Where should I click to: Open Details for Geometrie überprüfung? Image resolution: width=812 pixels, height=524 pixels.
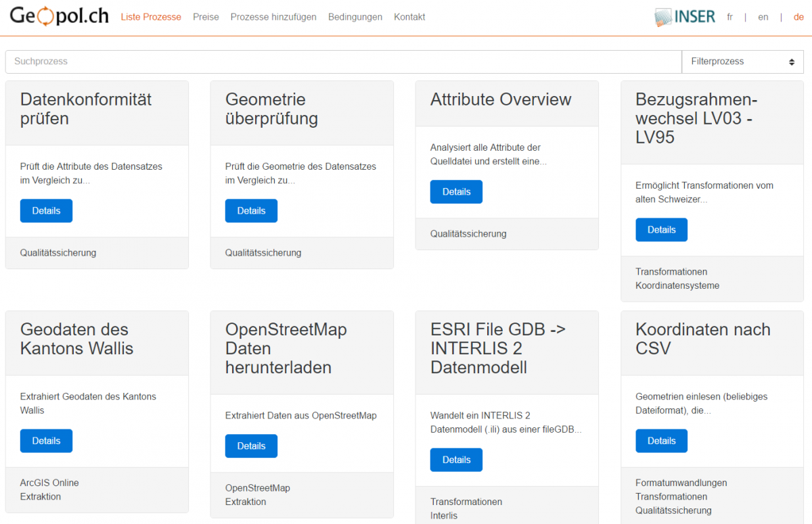251,210
